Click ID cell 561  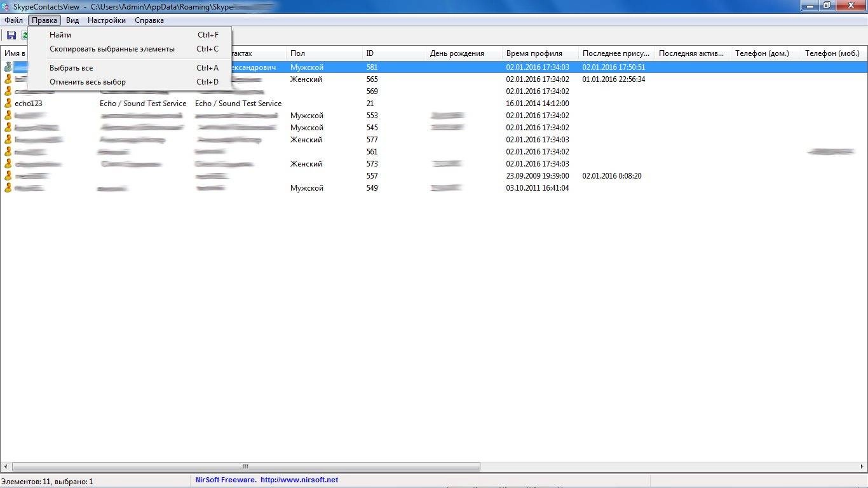[x=372, y=151]
